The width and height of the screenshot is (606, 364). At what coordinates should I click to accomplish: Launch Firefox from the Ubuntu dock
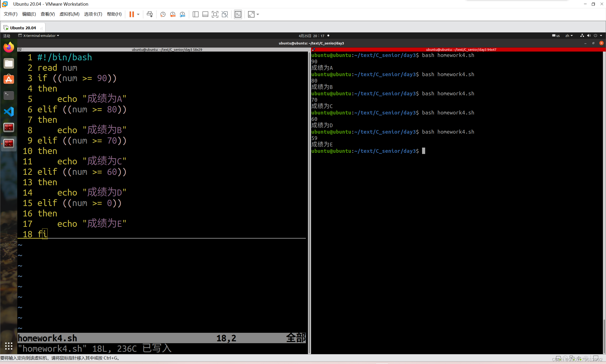[x=9, y=47]
